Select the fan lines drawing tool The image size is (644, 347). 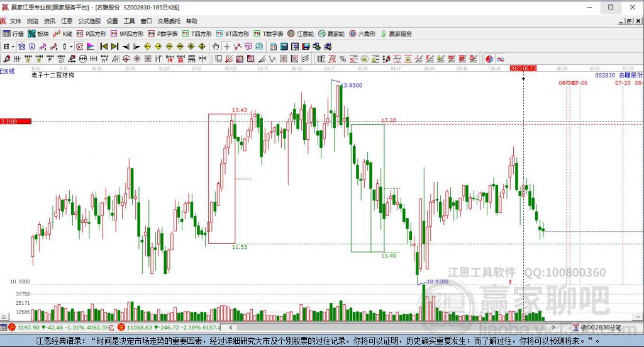click(229, 59)
